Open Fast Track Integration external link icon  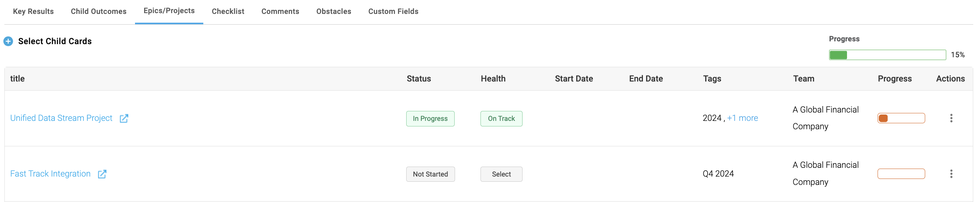click(102, 174)
